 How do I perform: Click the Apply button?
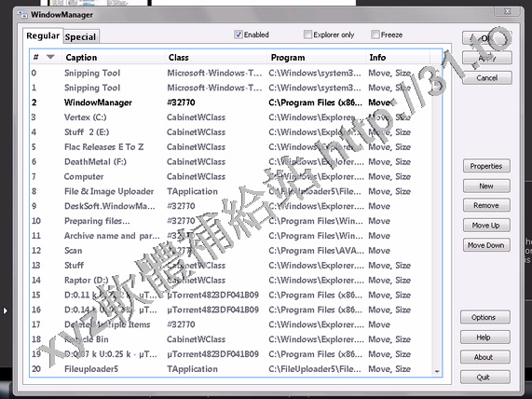click(x=487, y=58)
